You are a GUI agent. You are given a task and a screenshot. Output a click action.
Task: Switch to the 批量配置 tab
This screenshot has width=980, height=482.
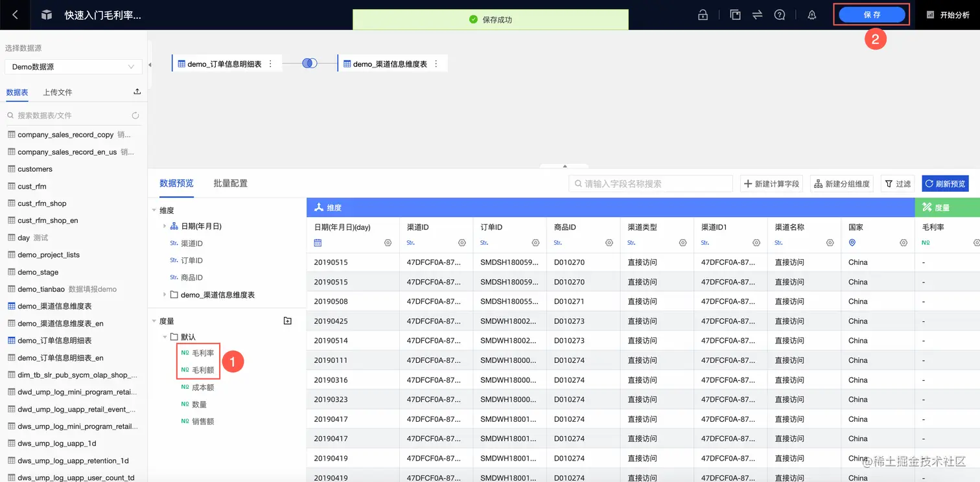point(230,183)
